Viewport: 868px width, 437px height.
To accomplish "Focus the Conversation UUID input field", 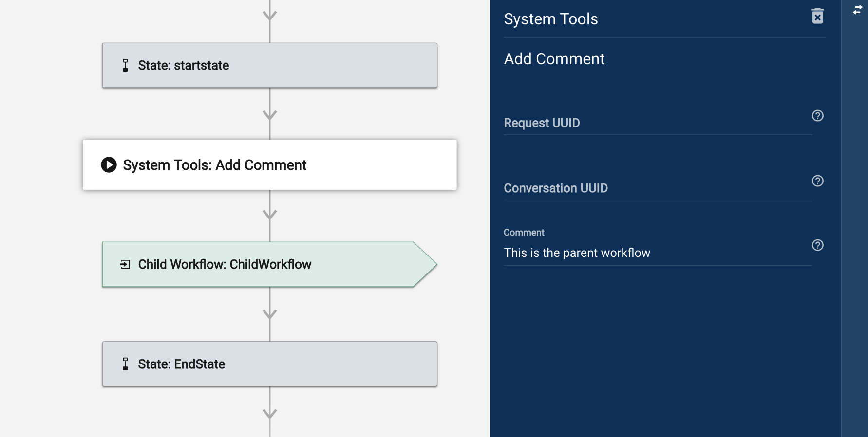I will pyautogui.click(x=658, y=188).
